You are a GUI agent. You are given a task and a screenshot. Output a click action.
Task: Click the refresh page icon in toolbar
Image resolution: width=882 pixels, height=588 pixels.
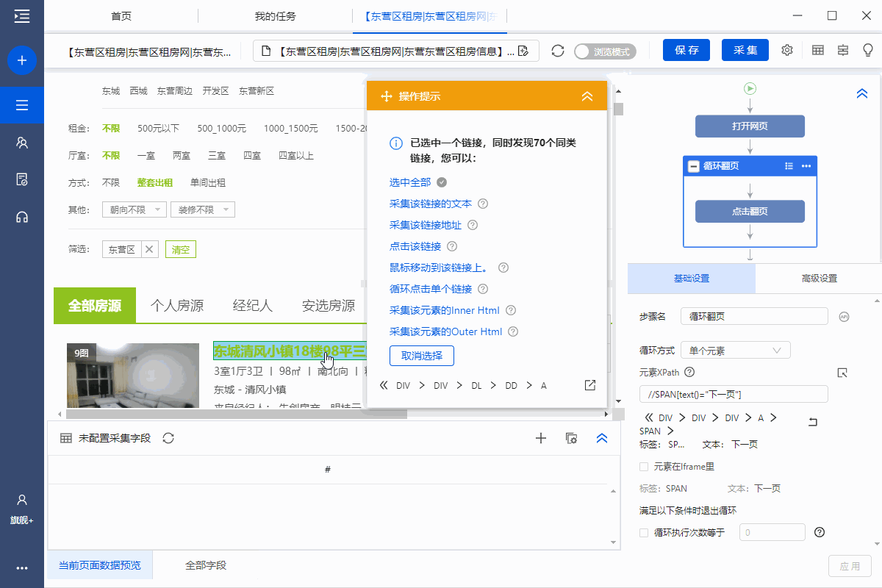558,51
